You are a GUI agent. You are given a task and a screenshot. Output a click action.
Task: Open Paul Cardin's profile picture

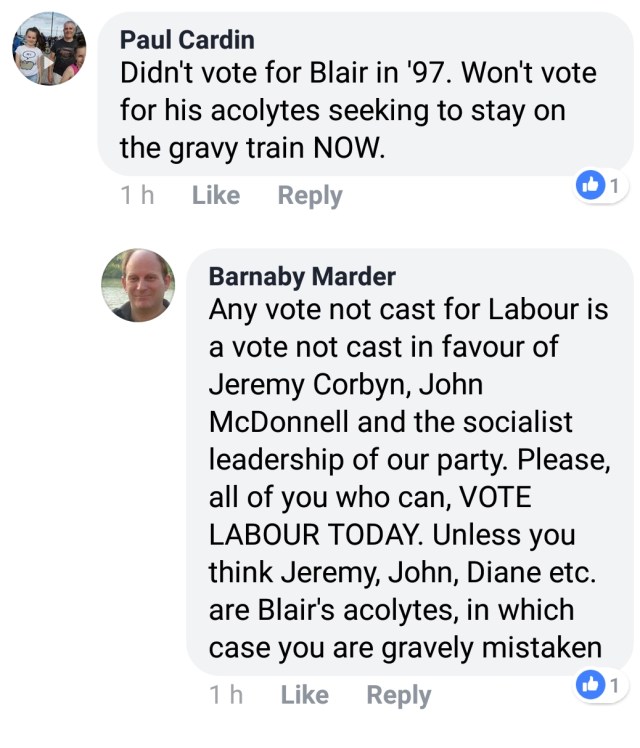(x=49, y=49)
